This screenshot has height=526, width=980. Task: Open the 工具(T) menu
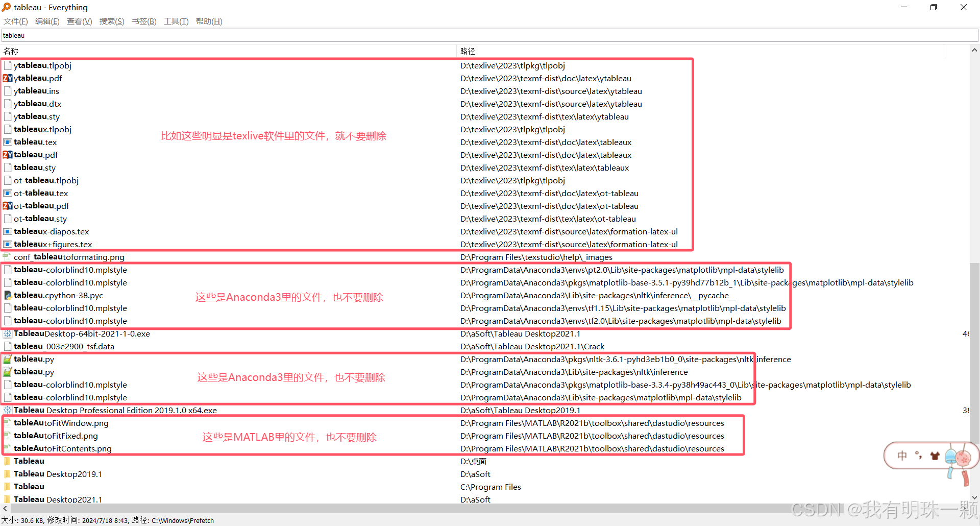[x=176, y=21]
